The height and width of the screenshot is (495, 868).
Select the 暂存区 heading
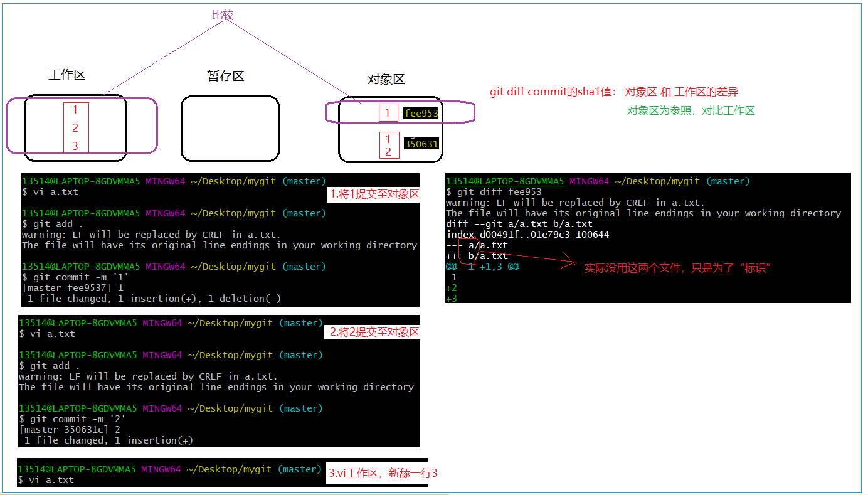[225, 77]
